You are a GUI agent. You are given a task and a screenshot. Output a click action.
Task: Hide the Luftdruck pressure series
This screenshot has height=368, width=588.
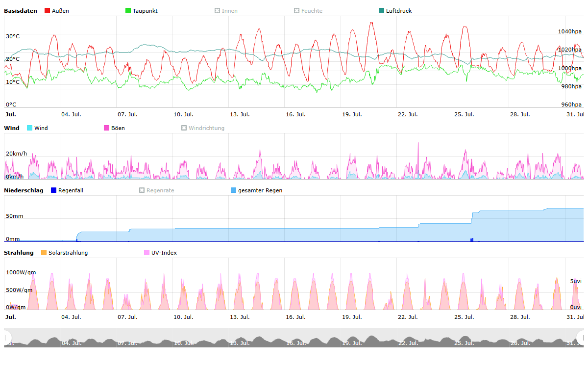tap(382, 11)
